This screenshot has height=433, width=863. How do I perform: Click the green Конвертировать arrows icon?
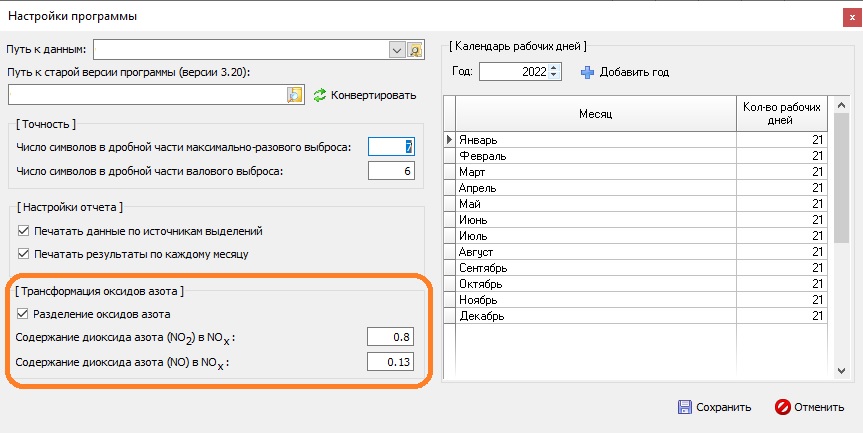tap(320, 95)
